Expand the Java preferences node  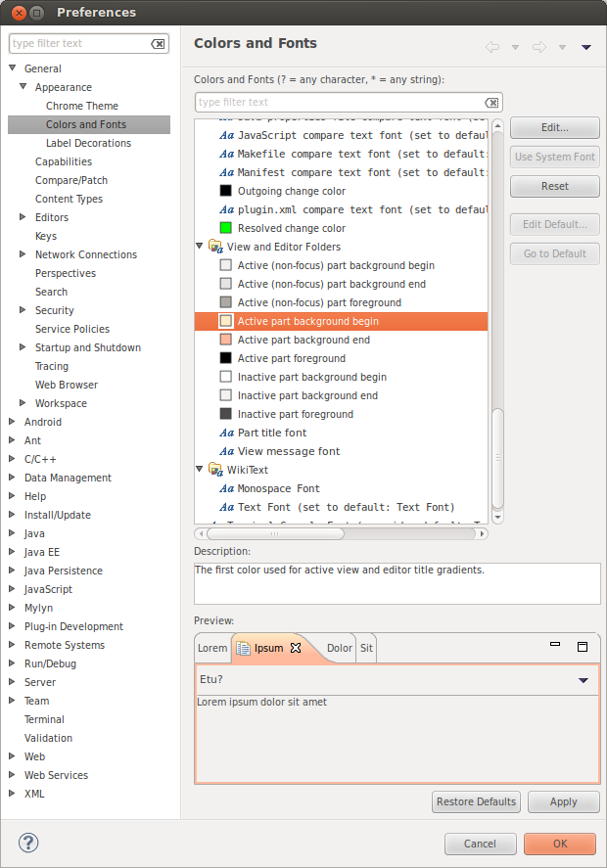pos(12,533)
